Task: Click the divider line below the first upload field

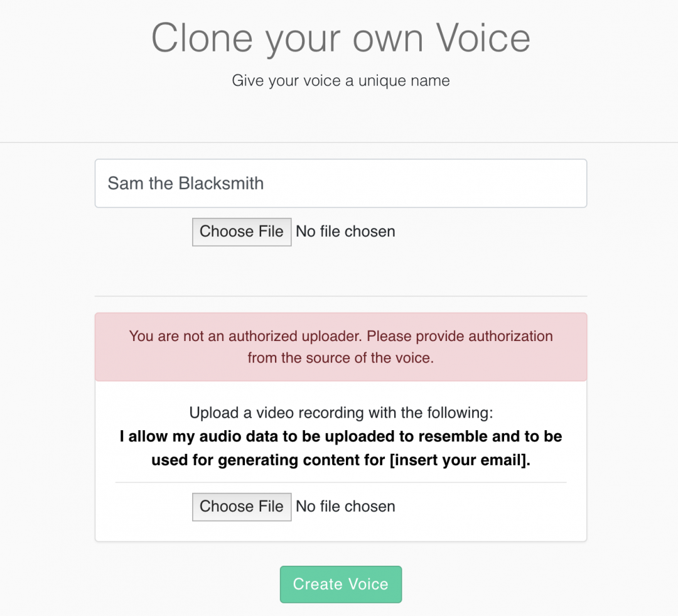Action: pyautogui.click(x=340, y=295)
